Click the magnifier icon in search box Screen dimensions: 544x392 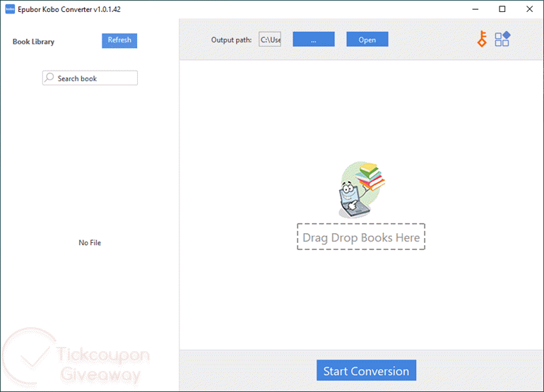(49, 78)
